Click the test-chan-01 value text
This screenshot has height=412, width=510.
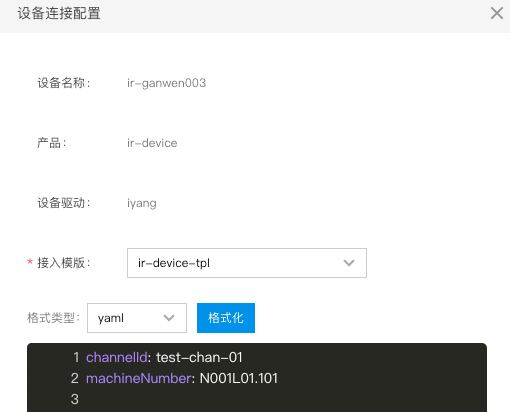(x=199, y=357)
